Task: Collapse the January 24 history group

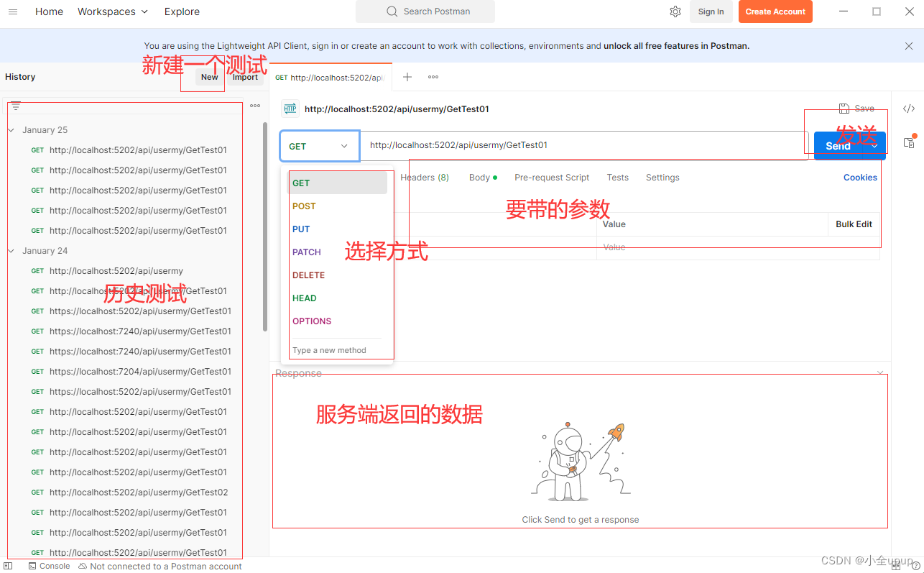Action: [11, 251]
